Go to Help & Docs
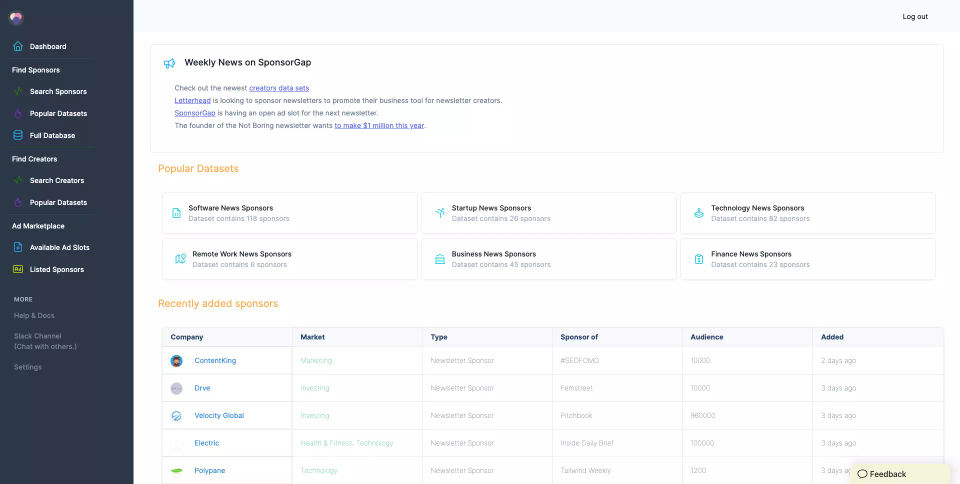This screenshot has width=960, height=484. (34, 316)
